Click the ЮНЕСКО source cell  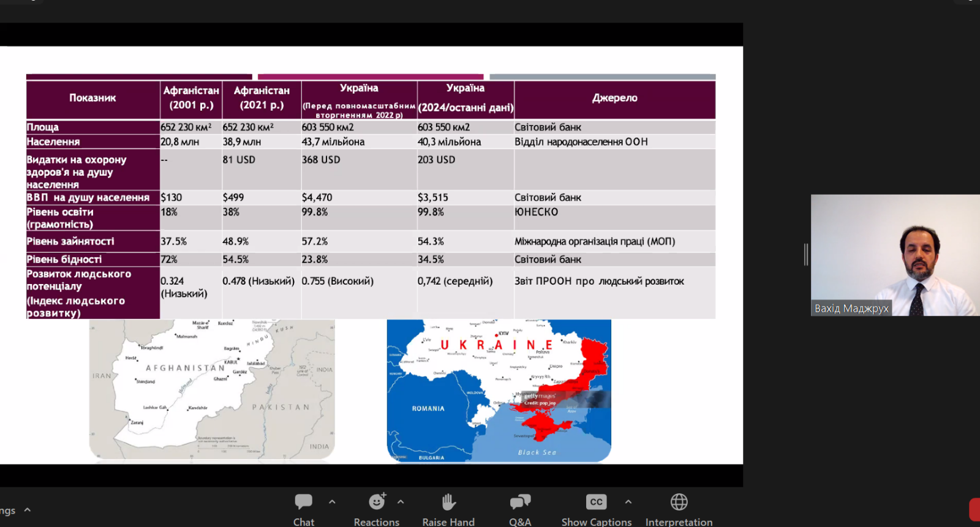pyautogui.click(x=537, y=212)
